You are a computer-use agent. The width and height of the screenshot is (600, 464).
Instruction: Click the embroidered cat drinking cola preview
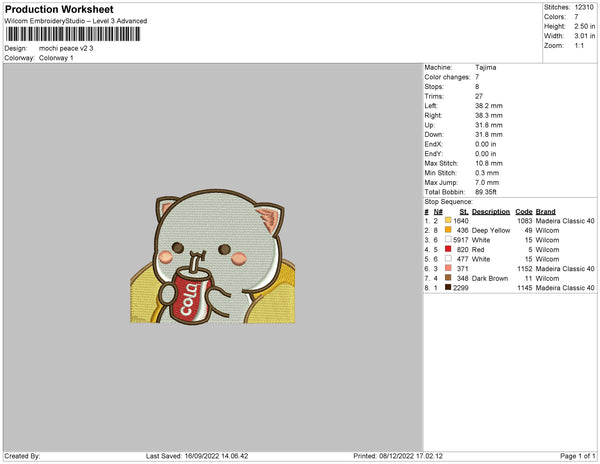pyautogui.click(x=213, y=257)
